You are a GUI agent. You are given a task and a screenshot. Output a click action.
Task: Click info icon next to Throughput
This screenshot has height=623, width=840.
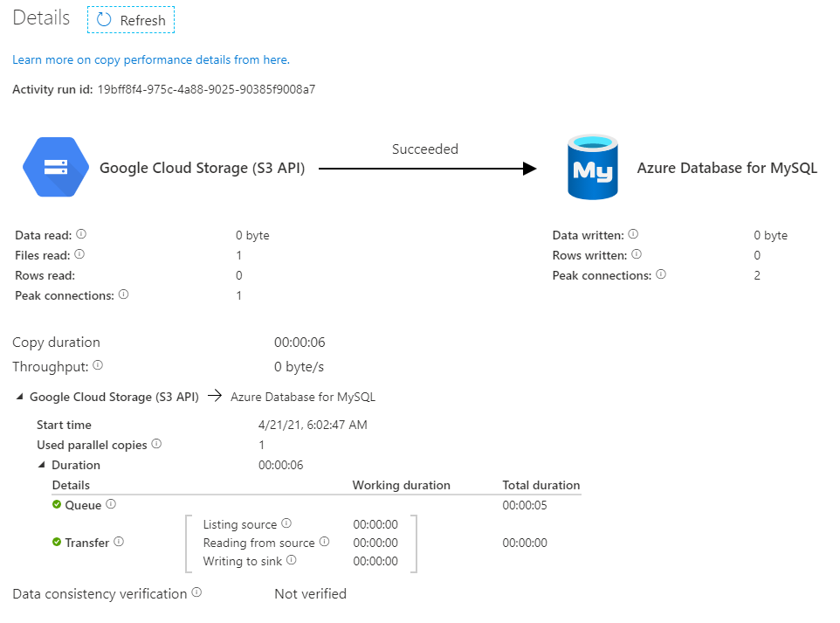pyautogui.click(x=98, y=365)
